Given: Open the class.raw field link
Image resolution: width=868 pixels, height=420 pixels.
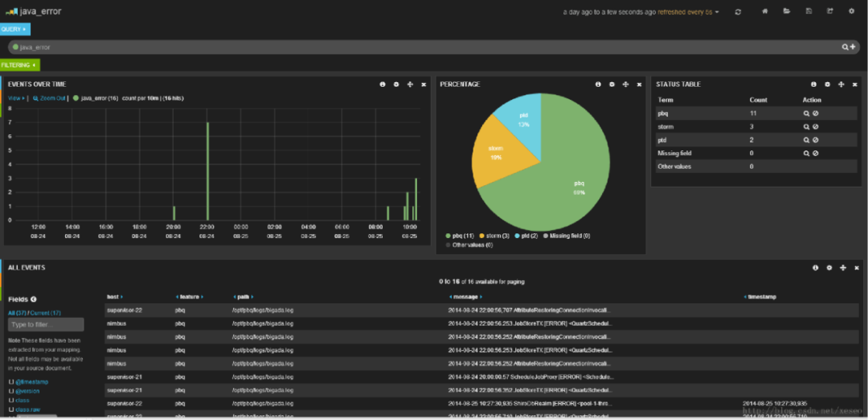Looking at the screenshot, I should coord(27,410).
